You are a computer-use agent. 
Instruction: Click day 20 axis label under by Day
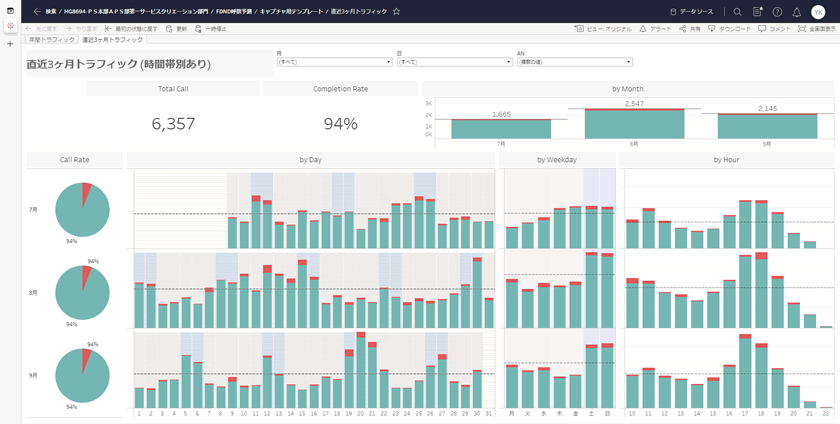click(361, 413)
